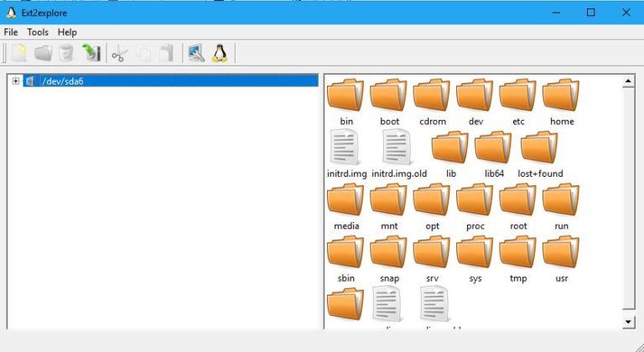The height and width of the screenshot is (352, 644).
Task: Select the opt folder icon
Action: (432, 199)
